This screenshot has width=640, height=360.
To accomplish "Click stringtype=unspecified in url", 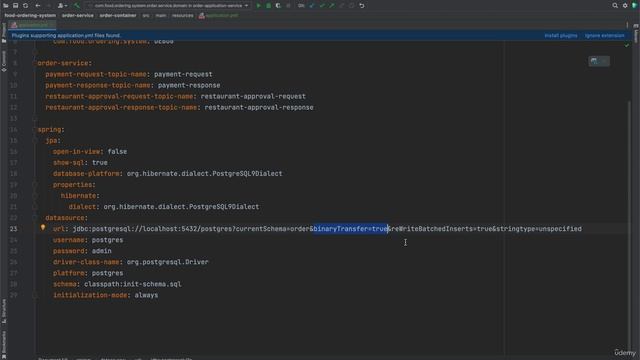I will coord(539,229).
